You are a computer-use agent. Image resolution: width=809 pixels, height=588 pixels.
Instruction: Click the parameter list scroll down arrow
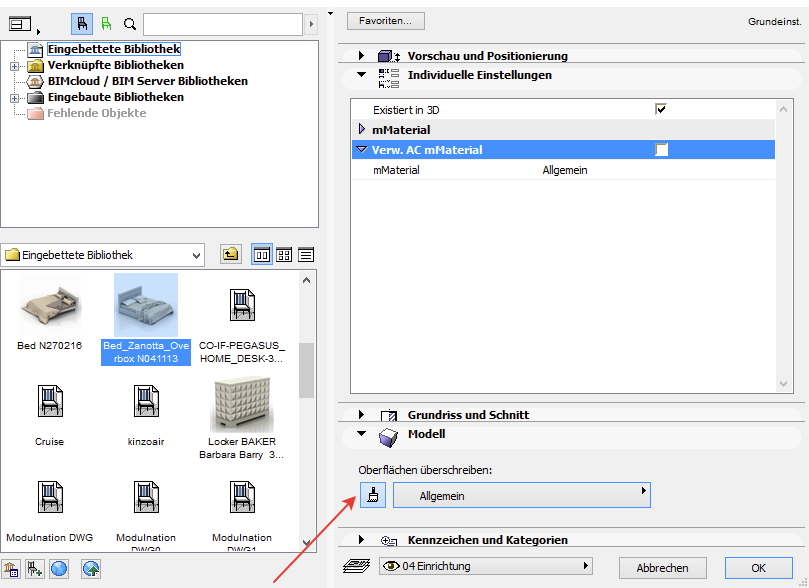point(783,384)
